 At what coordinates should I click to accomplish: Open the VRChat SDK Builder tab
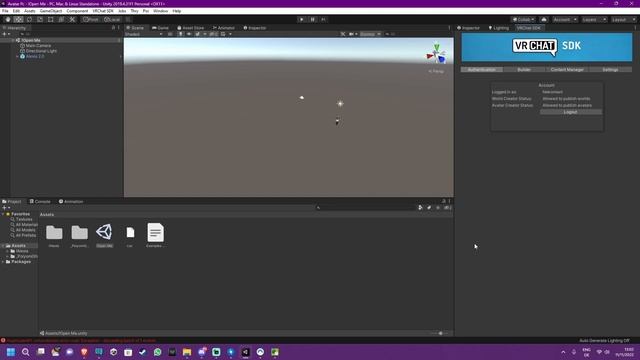(524, 69)
